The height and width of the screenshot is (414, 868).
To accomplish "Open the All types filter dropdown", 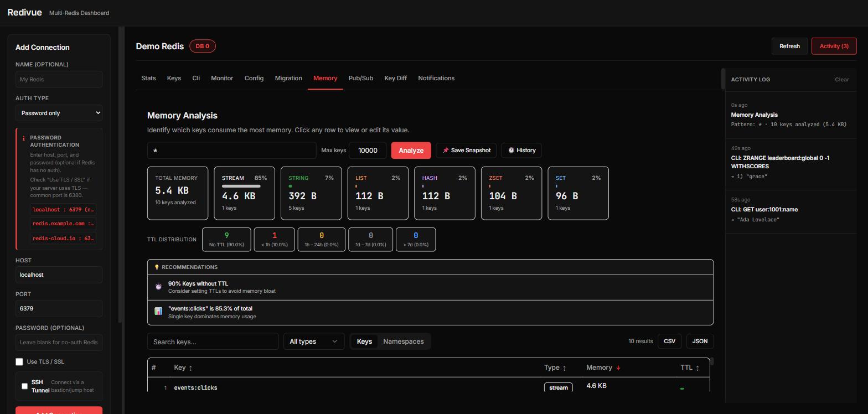I will pyautogui.click(x=314, y=341).
